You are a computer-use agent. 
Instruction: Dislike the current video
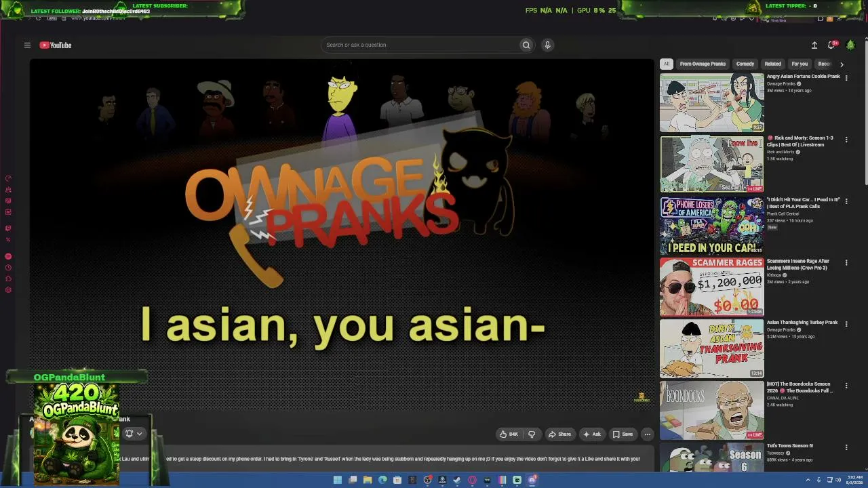pyautogui.click(x=532, y=434)
